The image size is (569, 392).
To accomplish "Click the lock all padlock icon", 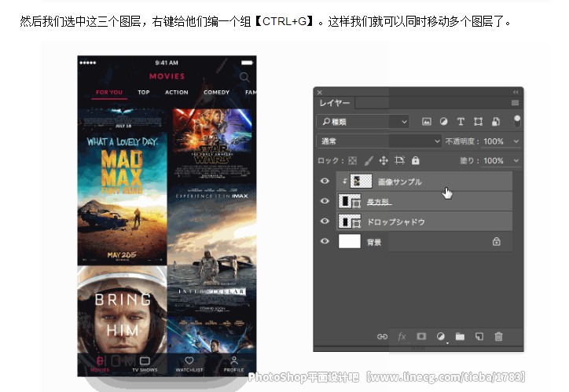I will [416, 160].
